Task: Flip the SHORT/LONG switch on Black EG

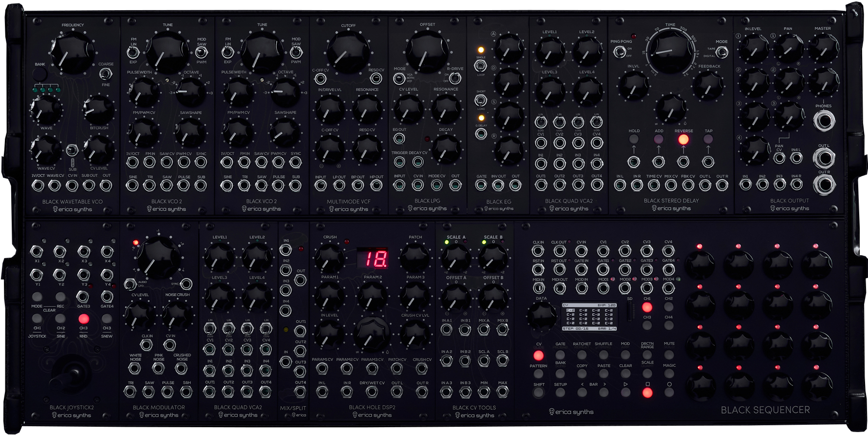Action: pyautogui.click(x=481, y=100)
